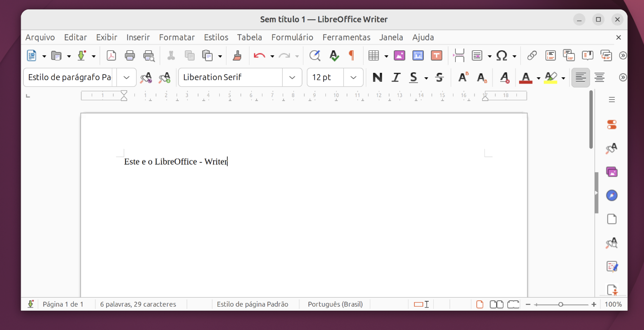The height and width of the screenshot is (330, 644).
Task: Open the Insert Table dropdown arrow
Action: tap(386, 56)
